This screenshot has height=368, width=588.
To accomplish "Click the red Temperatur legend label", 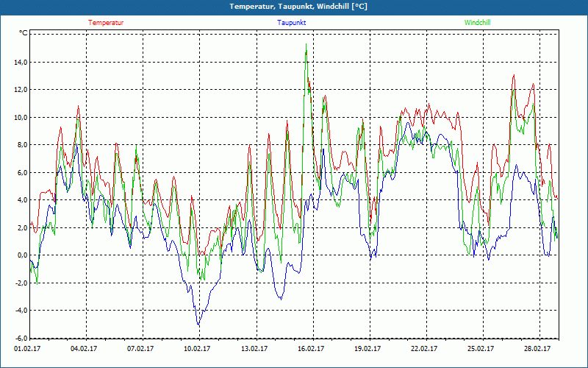I will tap(106, 23).
